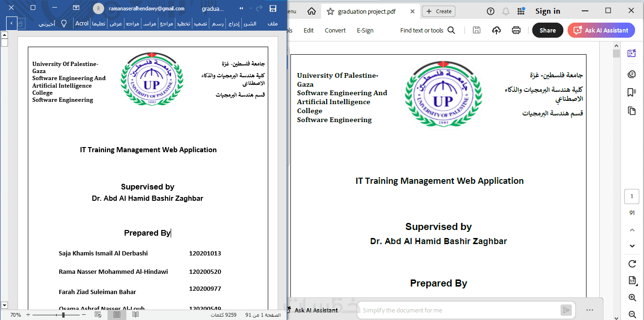Click the zoom out magnifier in Acrobat
This screenshot has height=320, width=644.
tap(632, 314)
